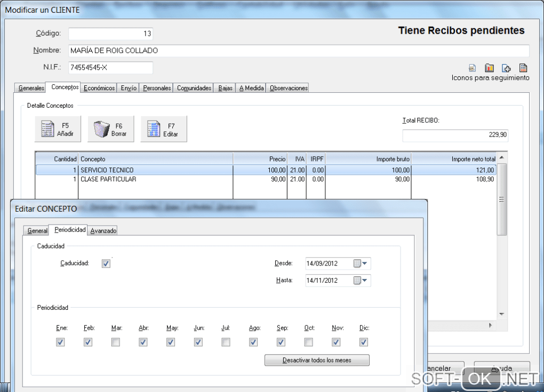Screen dimensions: 544x392
Task: Click the IVA column header
Action: point(297,159)
